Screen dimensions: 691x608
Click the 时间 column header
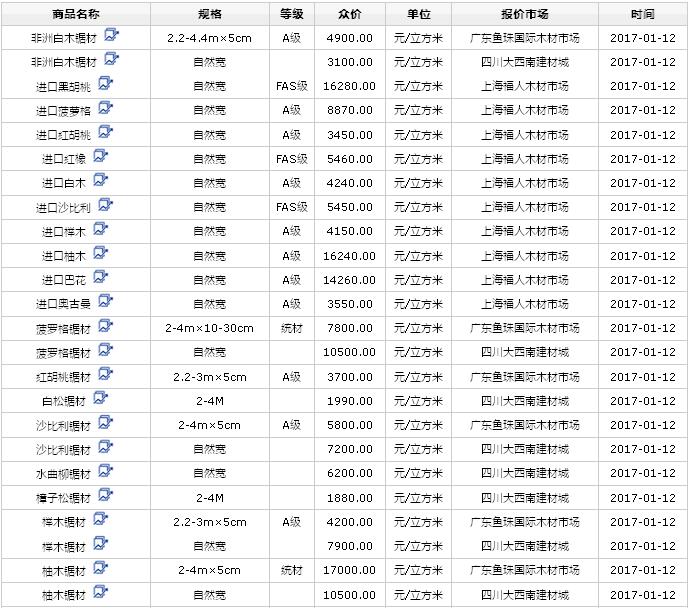[x=643, y=14]
